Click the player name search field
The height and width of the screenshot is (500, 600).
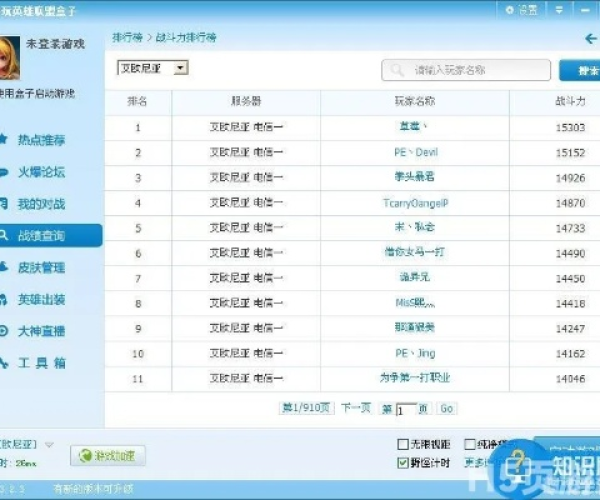(x=466, y=70)
